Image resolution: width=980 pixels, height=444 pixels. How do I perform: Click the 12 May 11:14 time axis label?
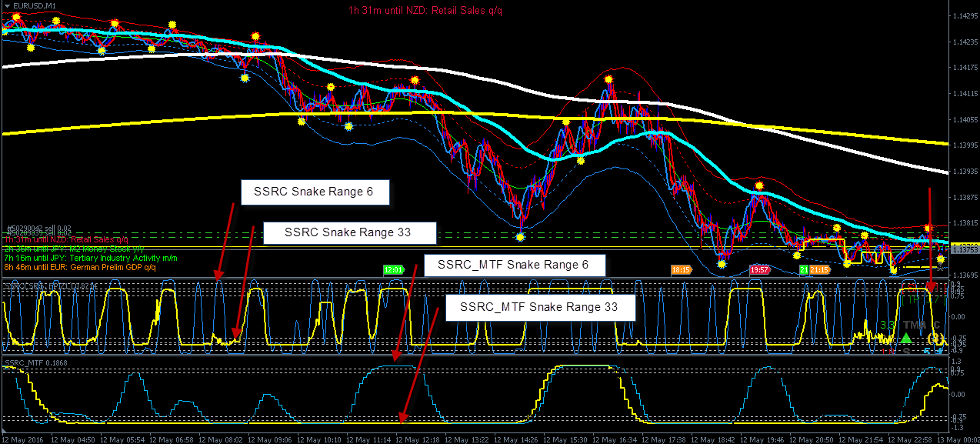[x=370, y=439]
